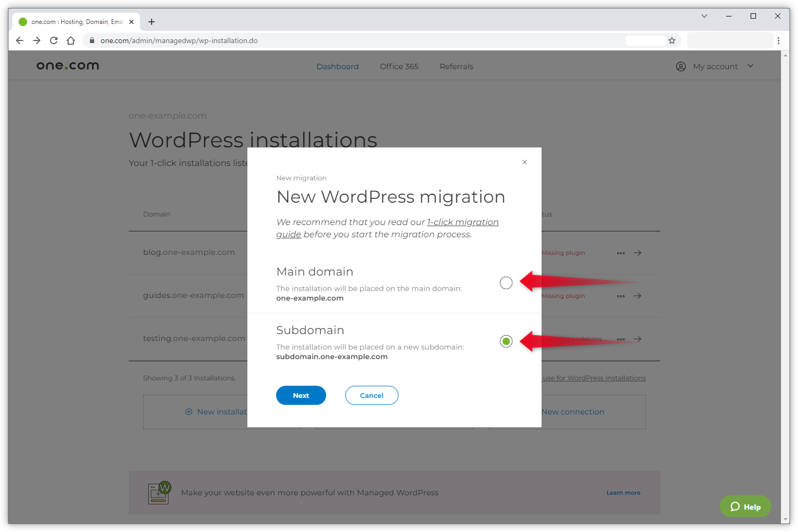This screenshot has height=532, width=798.
Task: Click the Next button
Action: click(301, 395)
